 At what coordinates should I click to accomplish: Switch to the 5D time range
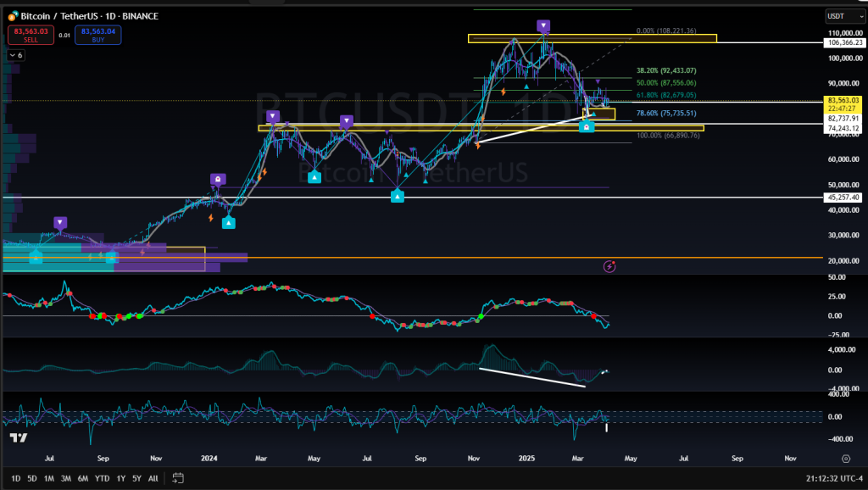(x=32, y=478)
